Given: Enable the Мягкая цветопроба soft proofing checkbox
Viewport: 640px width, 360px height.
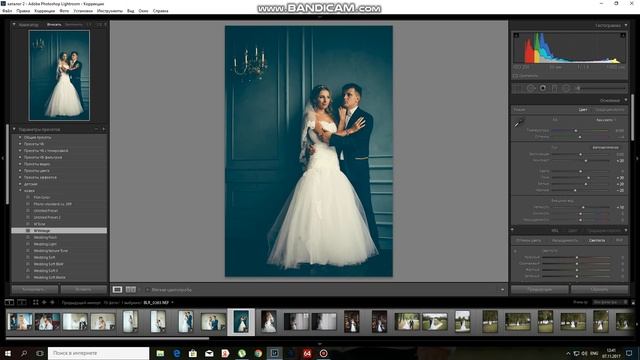Looking at the screenshot, I should click(148, 290).
